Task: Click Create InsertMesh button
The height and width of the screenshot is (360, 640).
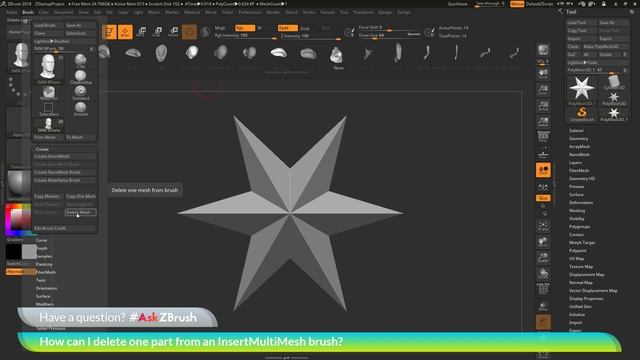Action: (x=64, y=156)
